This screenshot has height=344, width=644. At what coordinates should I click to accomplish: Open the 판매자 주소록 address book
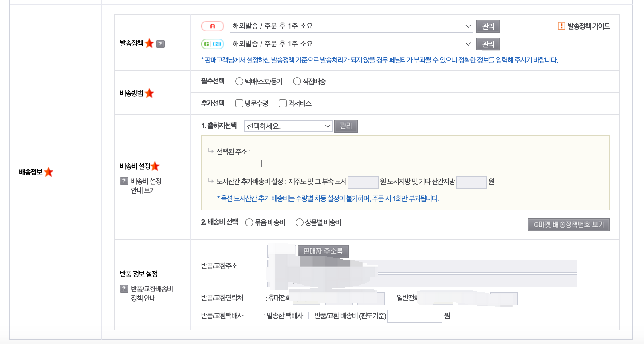tap(323, 251)
